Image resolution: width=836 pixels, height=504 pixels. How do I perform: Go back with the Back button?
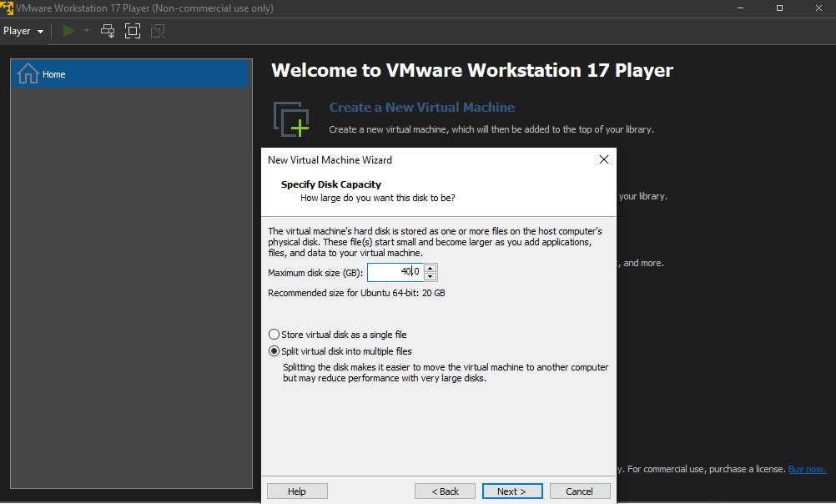tap(446, 491)
